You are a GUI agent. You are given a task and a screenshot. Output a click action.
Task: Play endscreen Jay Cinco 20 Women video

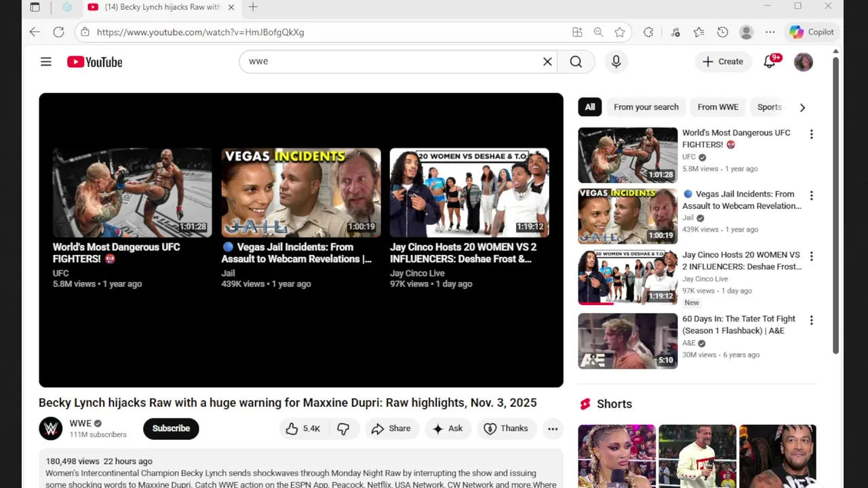[469, 192]
